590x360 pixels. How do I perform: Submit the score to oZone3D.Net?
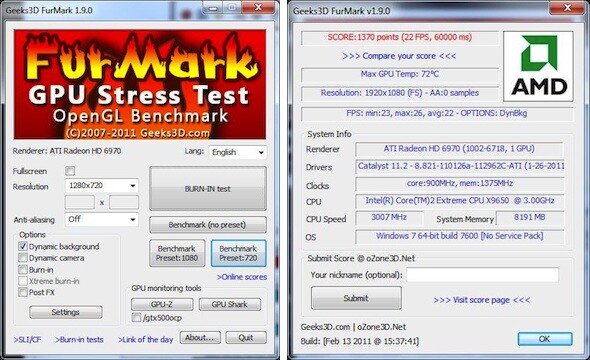coord(356,298)
